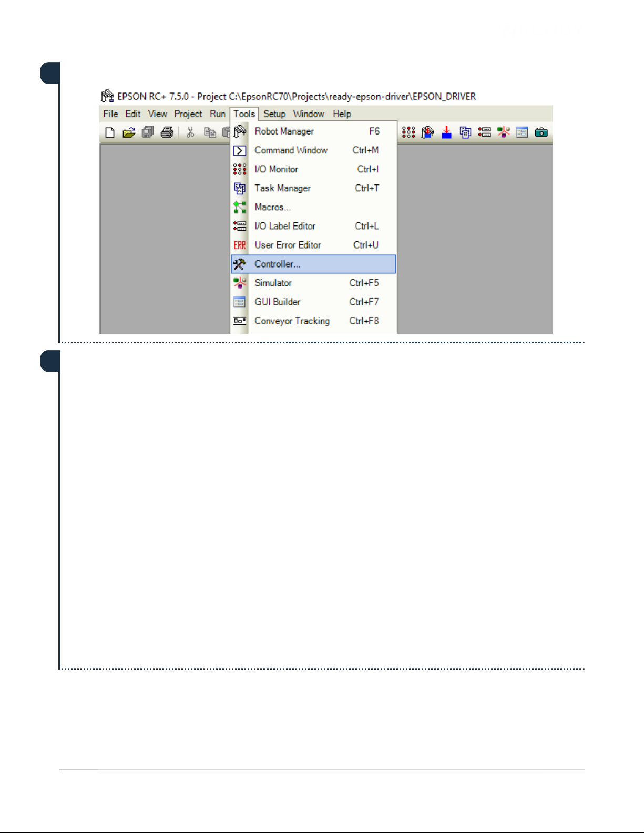Click the EPSON RC+ title bar app icon

click(x=107, y=96)
